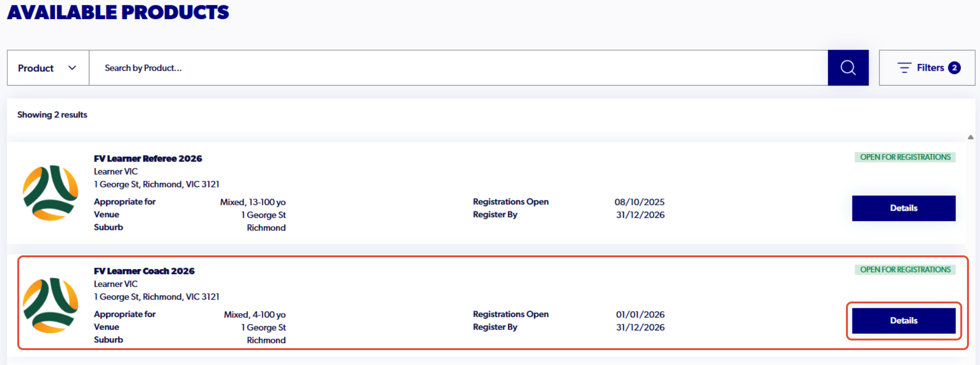Click the Showing 2 results text
The image size is (980, 365).
(x=52, y=114)
